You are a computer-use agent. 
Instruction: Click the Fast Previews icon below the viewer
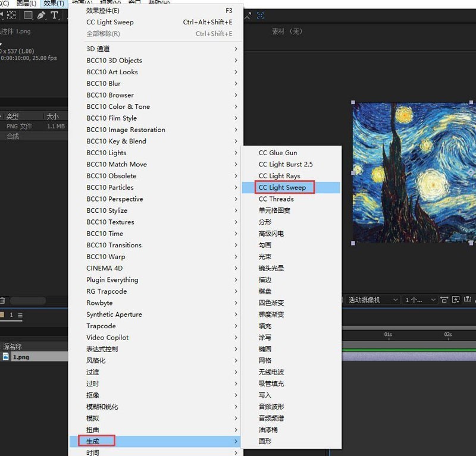pyautogui.click(x=457, y=300)
